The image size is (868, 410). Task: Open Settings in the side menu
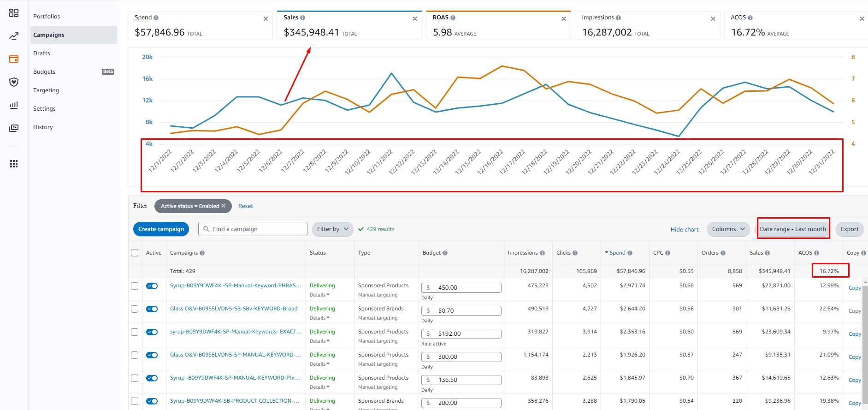coord(44,108)
